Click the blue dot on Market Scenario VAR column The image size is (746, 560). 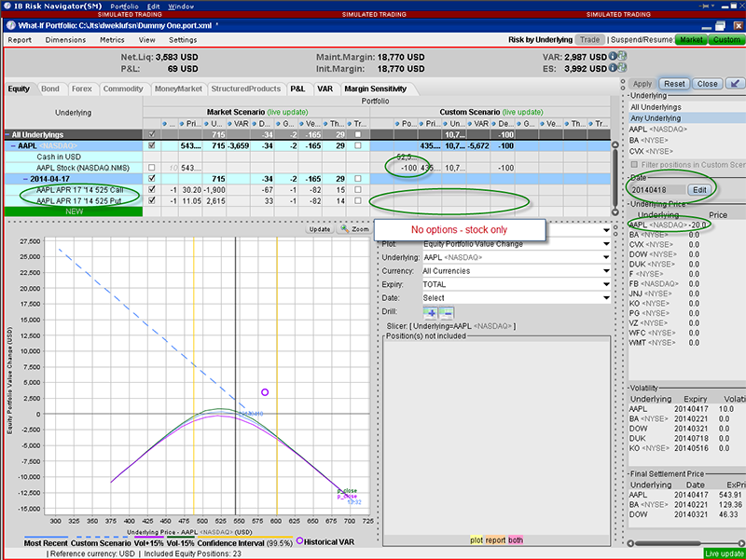tap(229, 124)
